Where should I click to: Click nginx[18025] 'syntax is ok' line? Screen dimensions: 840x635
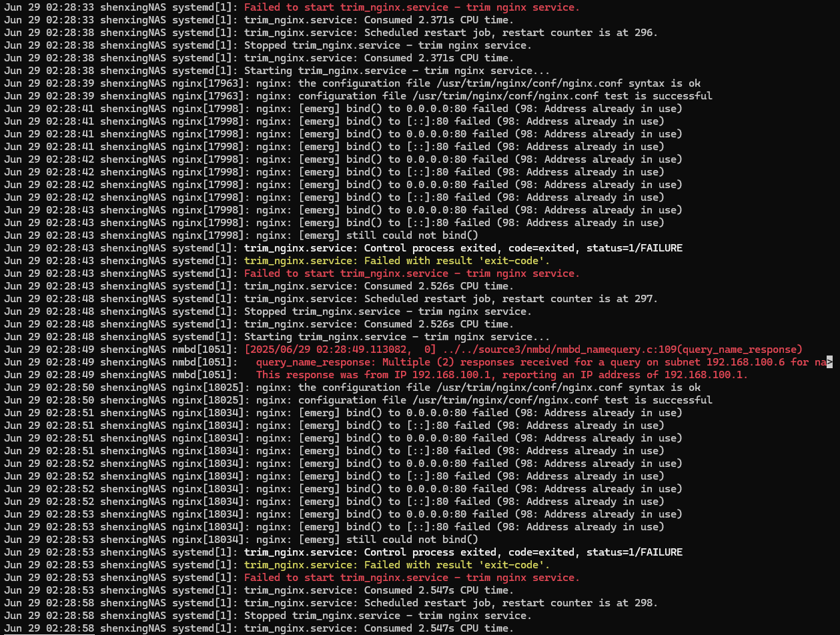[x=352, y=388]
